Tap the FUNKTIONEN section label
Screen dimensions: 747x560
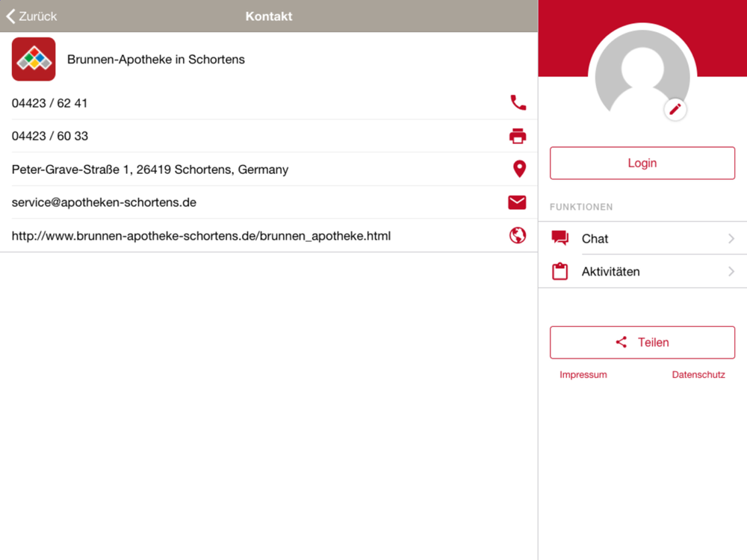581,207
